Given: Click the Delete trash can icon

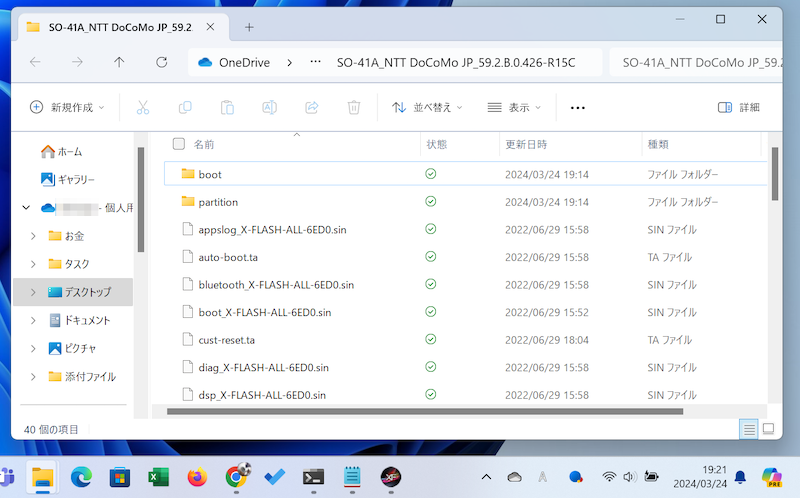Looking at the screenshot, I should coord(353,107).
